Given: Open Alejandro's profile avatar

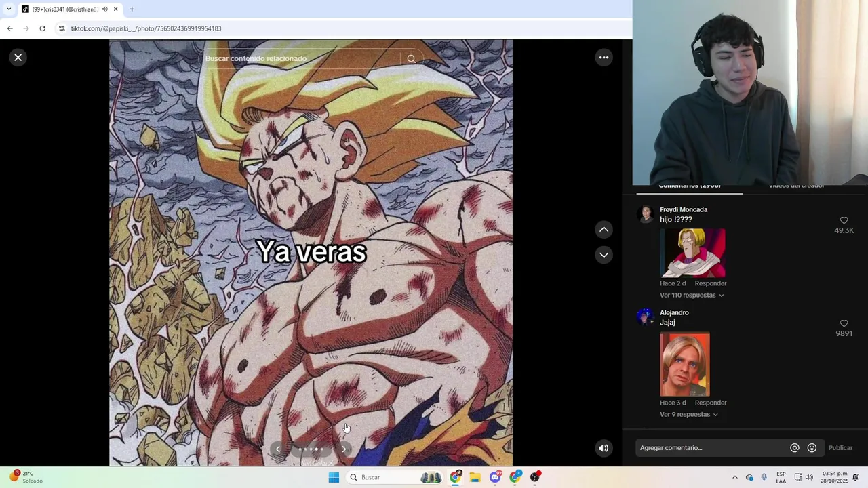Looking at the screenshot, I should pos(646,317).
